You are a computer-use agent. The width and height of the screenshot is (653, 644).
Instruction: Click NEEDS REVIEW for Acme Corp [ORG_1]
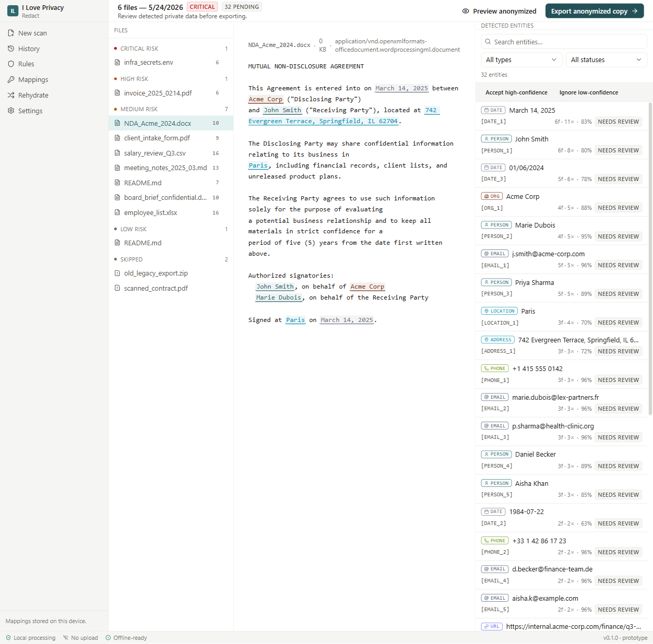click(618, 208)
